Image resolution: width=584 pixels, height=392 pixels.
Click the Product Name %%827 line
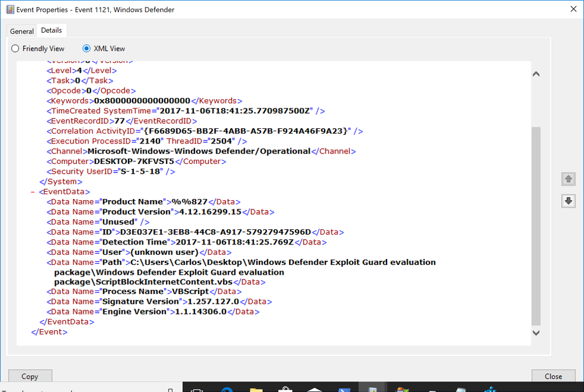point(144,202)
